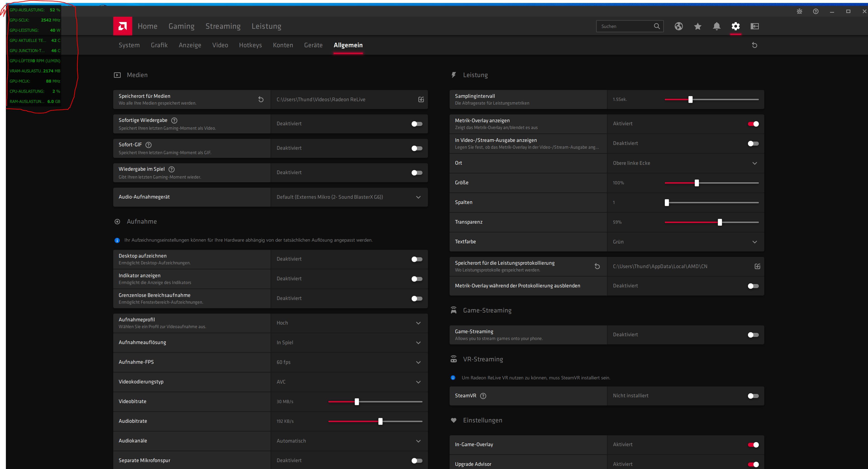Image resolution: width=868 pixels, height=469 pixels.
Task: Open the Anzeige settings tab
Action: point(190,45)
